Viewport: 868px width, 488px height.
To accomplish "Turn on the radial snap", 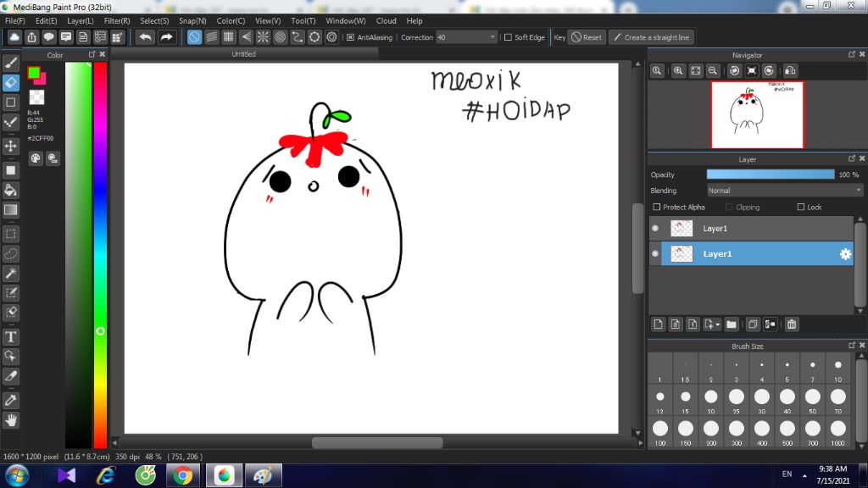I will point(263,37).
